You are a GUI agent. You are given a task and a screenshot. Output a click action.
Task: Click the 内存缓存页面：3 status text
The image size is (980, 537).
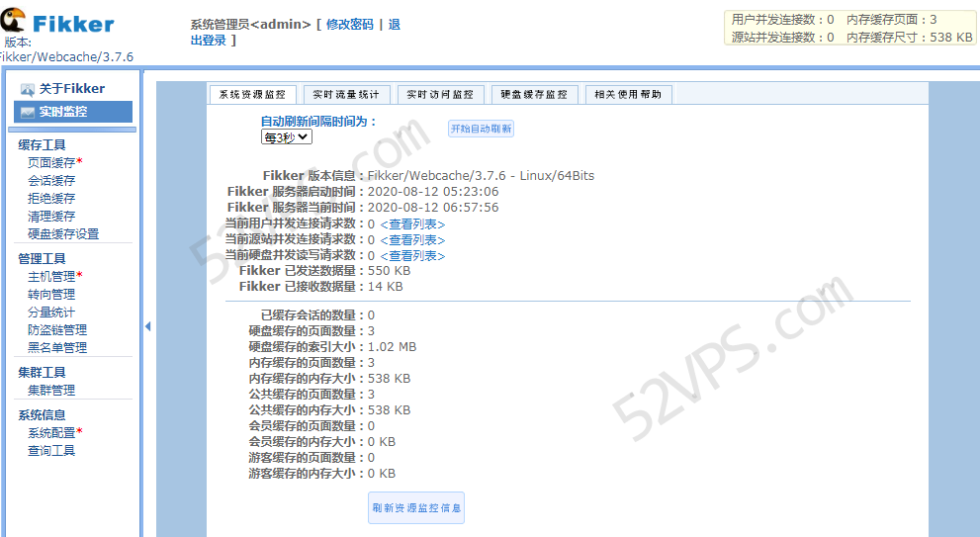[892, 20]
